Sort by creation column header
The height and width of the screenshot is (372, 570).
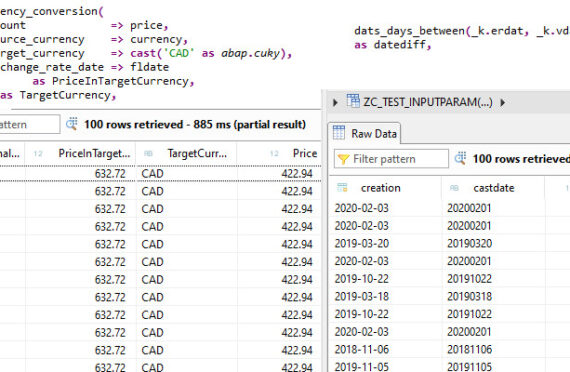(385, 188)
